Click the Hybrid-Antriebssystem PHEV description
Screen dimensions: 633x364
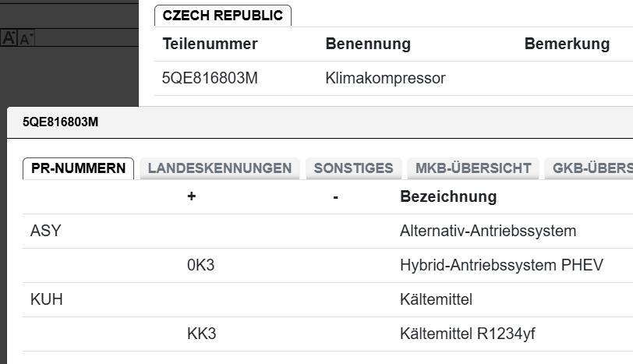501,265
